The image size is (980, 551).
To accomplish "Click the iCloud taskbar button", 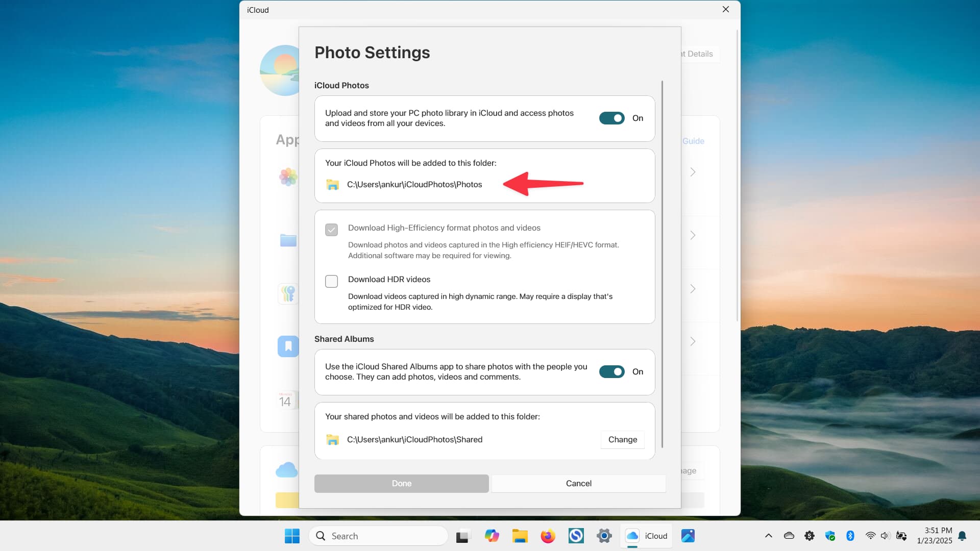I will 646,536.
